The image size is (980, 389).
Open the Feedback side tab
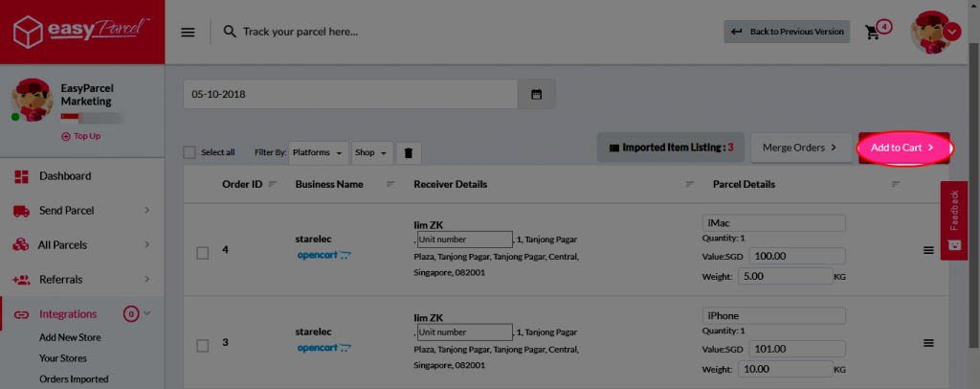954,220
